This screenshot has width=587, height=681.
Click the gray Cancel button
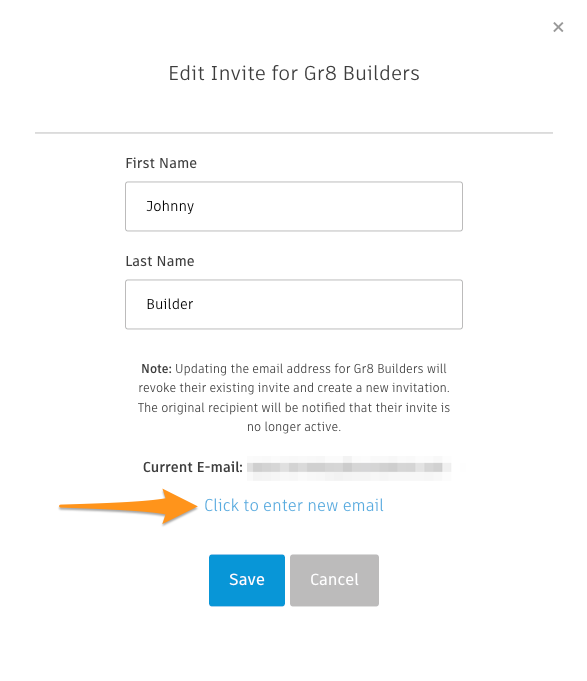(334, 580)
